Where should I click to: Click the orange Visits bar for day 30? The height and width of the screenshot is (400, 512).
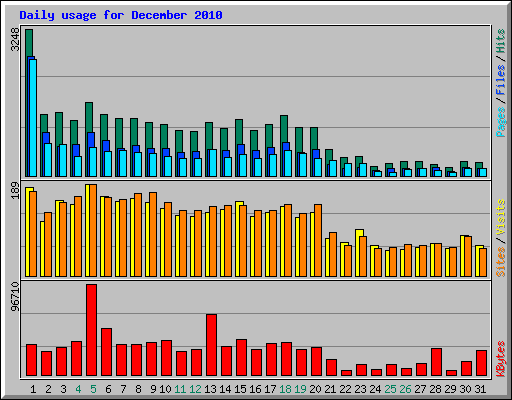[x=468, y=256]
